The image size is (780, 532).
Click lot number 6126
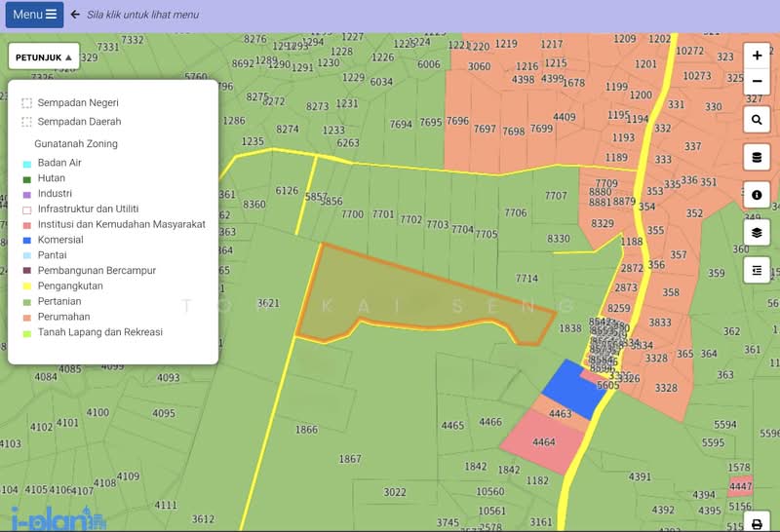pos(287,191)
